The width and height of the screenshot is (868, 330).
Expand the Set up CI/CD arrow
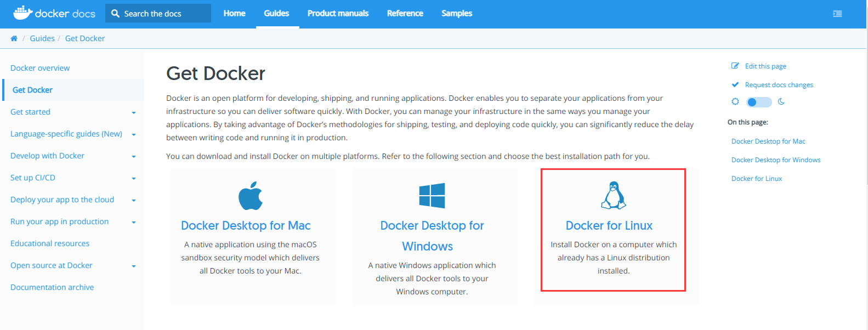[x=134, y=178]
